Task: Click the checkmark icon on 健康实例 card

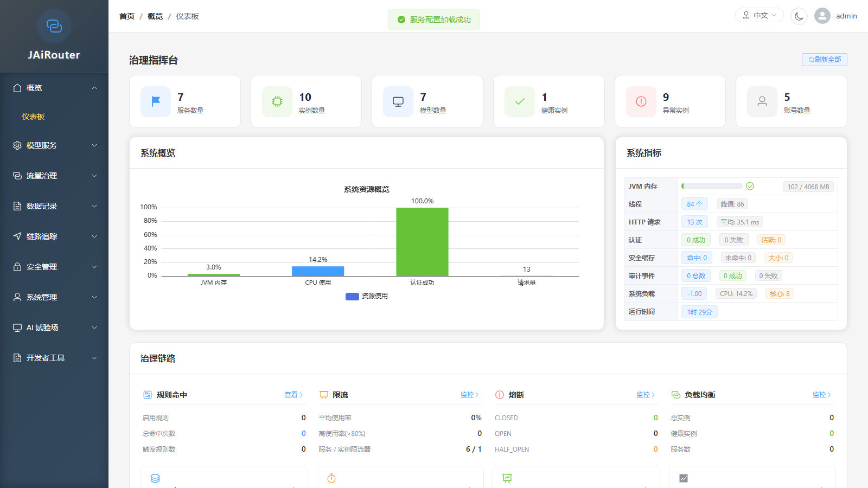Action: [520, 101]
